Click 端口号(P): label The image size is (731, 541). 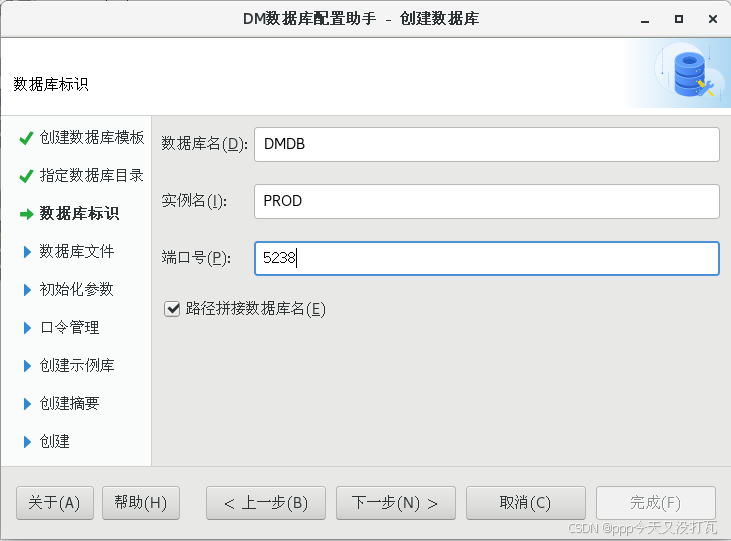click(196, 258)
